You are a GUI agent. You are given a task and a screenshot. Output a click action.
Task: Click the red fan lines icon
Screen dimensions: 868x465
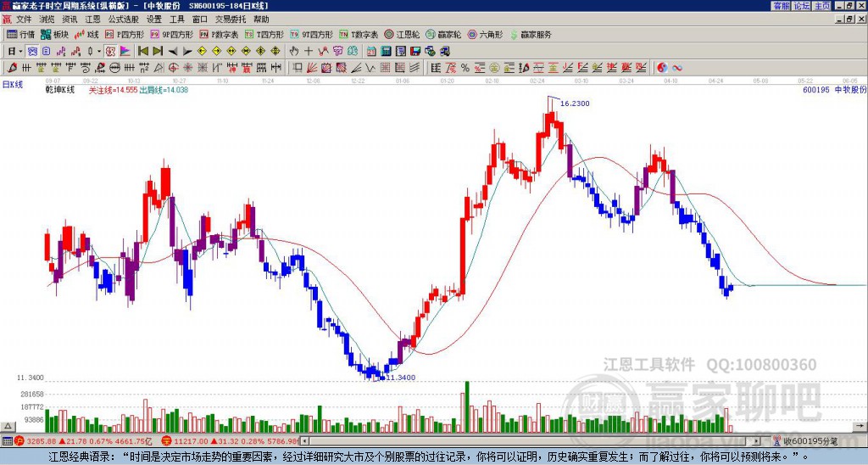311,68
